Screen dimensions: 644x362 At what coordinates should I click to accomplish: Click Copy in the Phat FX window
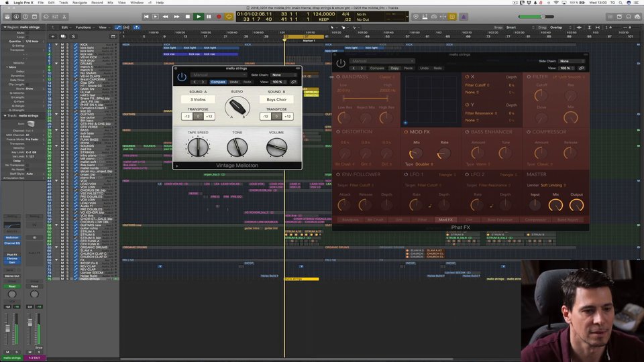[394, 68]
